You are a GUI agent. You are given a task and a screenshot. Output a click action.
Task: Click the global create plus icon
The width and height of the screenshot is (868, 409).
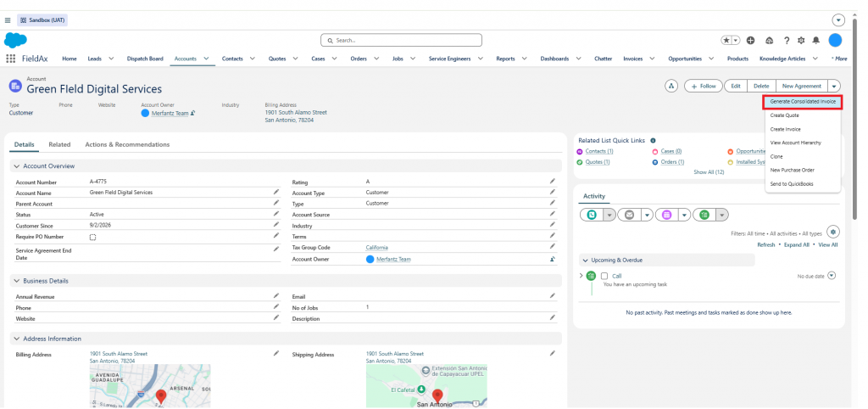[x=751, y=41]
